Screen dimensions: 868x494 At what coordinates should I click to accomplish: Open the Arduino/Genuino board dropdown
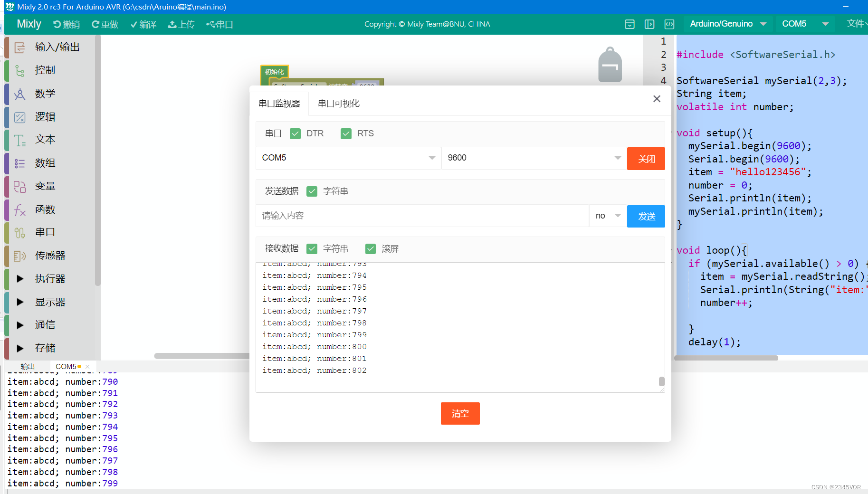click(x=727, y=24)
